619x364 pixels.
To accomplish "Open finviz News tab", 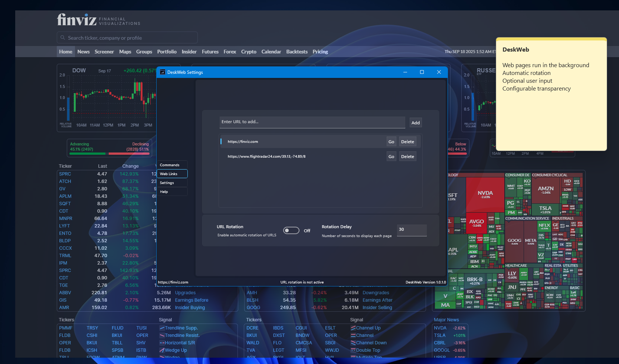I will click(x=83, y=52).
